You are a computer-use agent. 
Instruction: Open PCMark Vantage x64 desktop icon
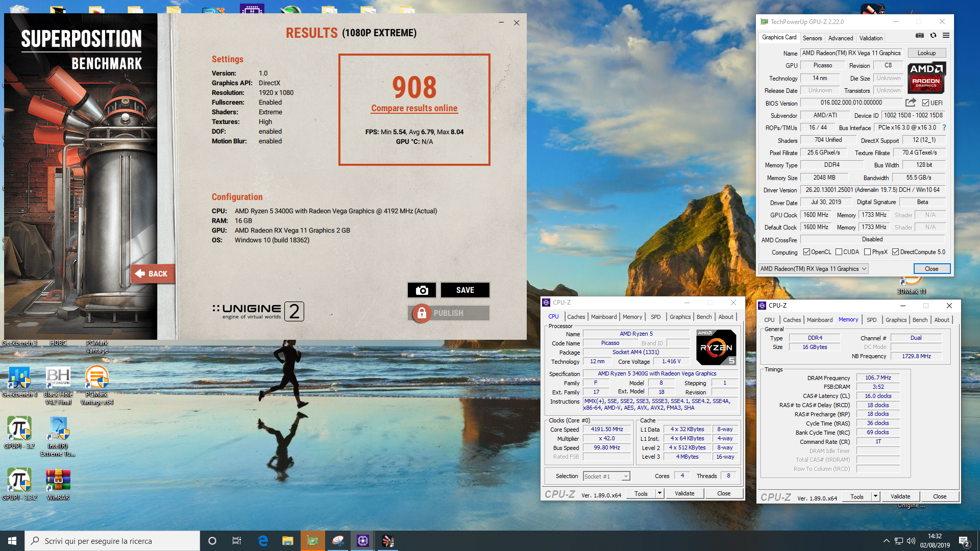click(96, 386)
